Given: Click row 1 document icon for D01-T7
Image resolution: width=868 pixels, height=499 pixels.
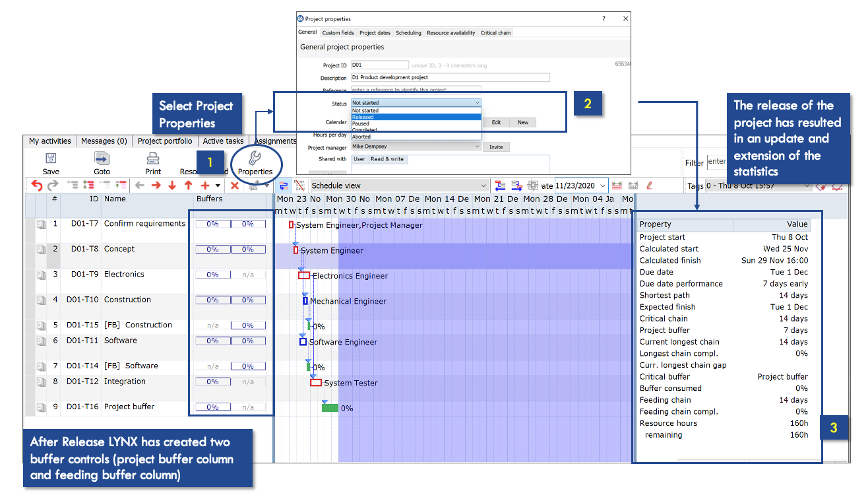Looking at the screenshot, I should point(41,224).
